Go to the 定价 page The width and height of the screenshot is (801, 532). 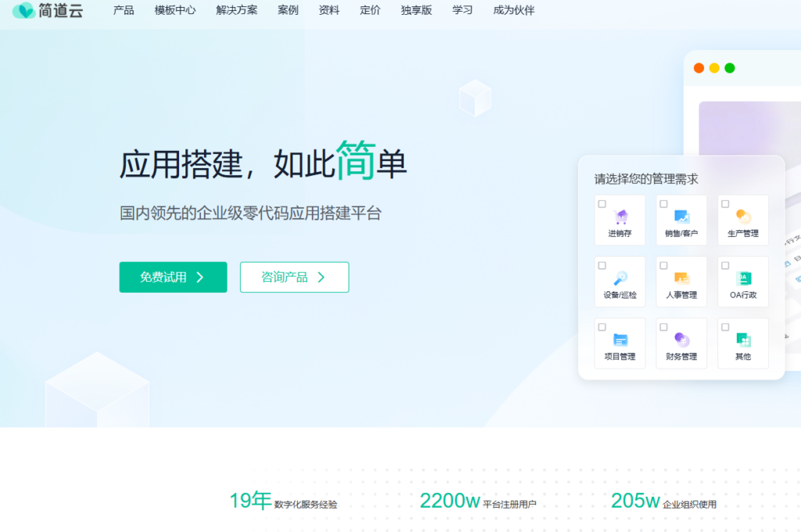click(x=370, y=11)
